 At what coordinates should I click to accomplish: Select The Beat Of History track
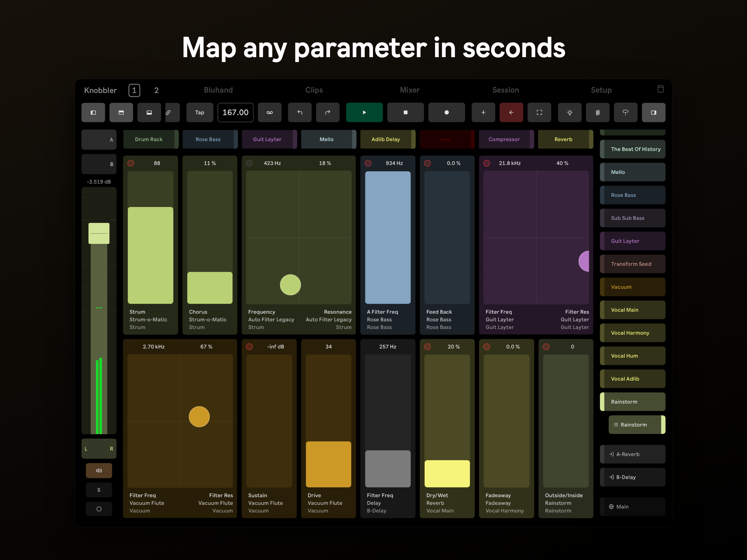tap(632, 149)
